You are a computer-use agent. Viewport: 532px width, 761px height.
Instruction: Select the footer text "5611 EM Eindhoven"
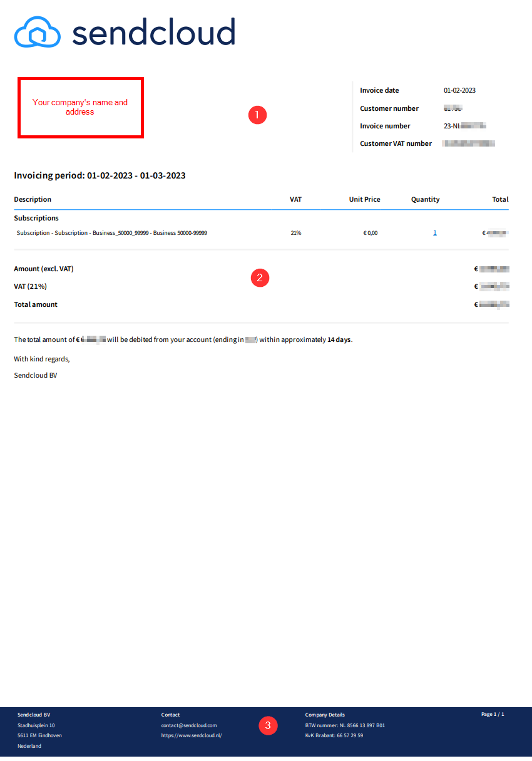(39, 735)
